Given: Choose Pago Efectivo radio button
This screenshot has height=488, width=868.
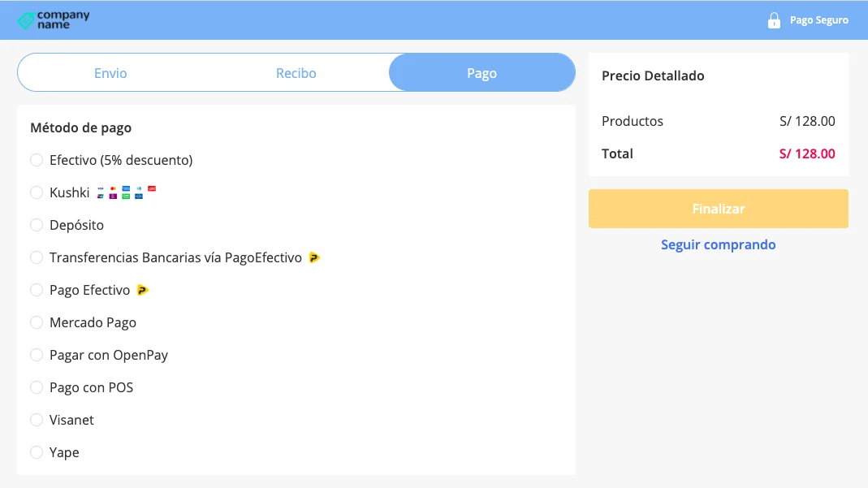Looking at the screenshot, I should tap(37, 290).
